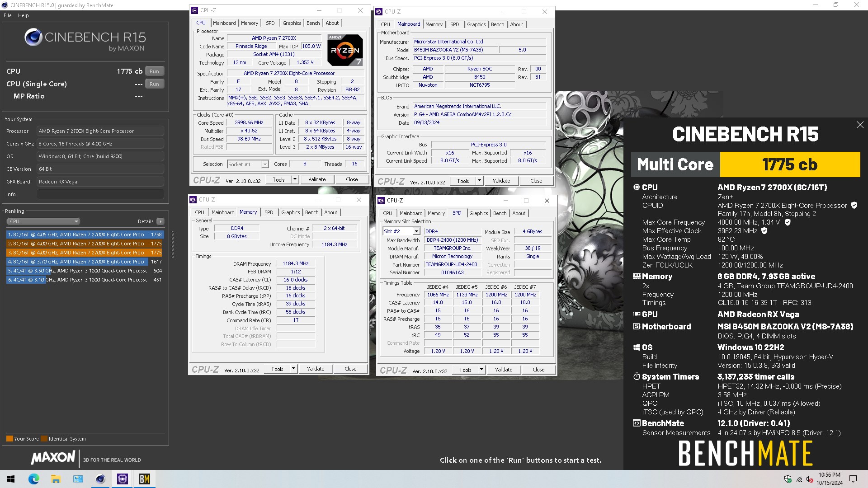This screenshot has width=868, height=488.
Task: Click the Windows logo icon beside OS
Action: (x=637, y=347)
